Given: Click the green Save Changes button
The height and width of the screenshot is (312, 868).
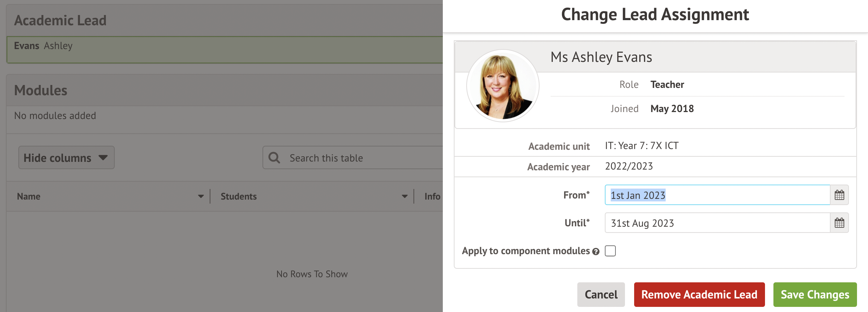Looking at the screenshot, I should tap(814, 294).
